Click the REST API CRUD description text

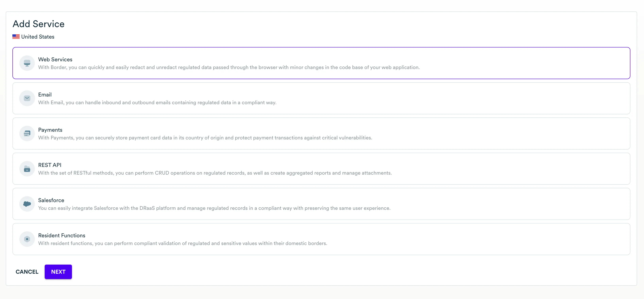coord(215,173)
